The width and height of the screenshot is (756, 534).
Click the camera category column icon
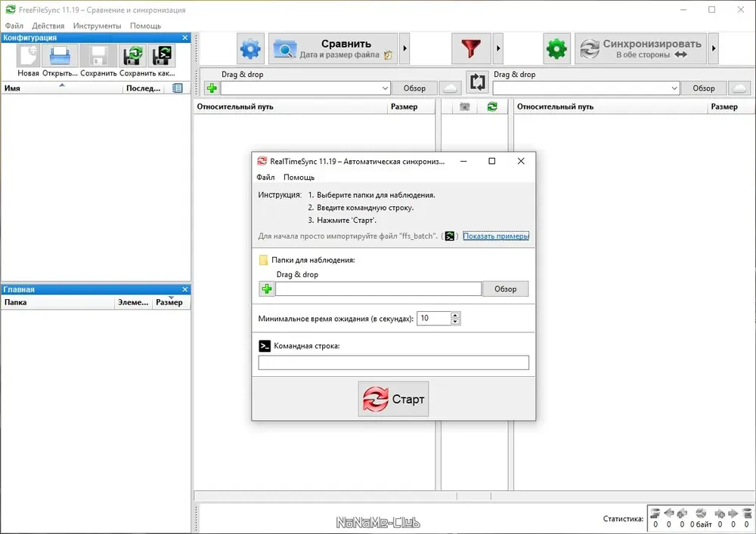click(464, 107)
